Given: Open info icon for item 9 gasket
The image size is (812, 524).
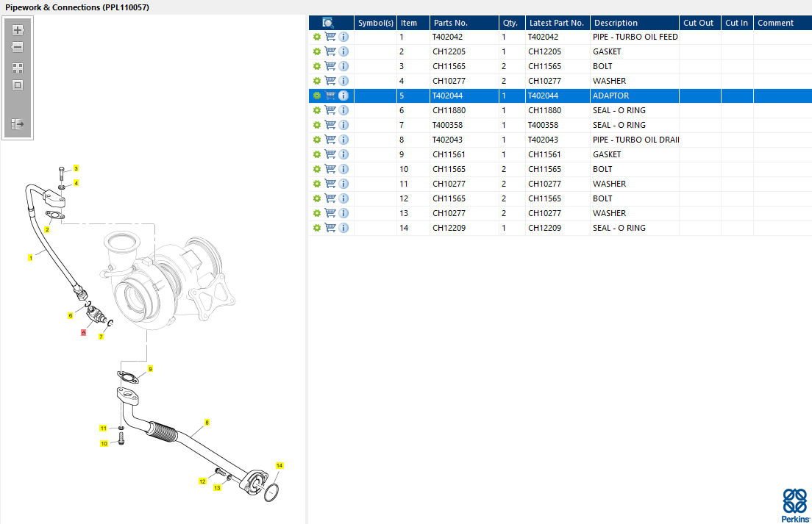Looking at the screenshot, I should [343, 154].
